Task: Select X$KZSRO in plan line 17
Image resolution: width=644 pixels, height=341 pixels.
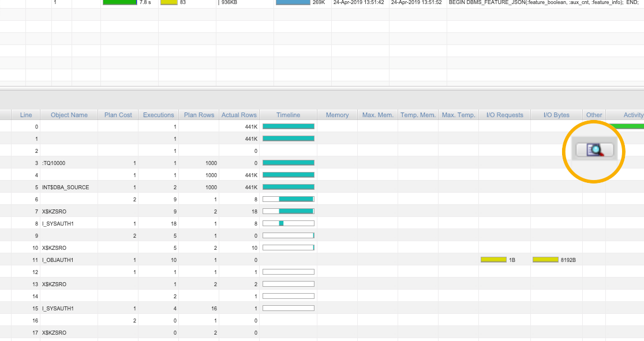Action: 54,333
